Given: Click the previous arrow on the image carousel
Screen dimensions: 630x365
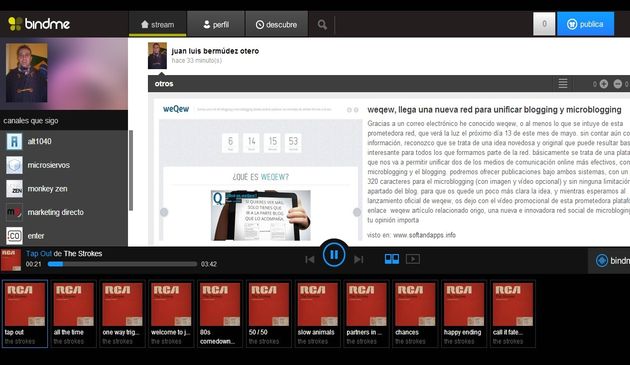Looking at the screenshot, I should (164, 212).
